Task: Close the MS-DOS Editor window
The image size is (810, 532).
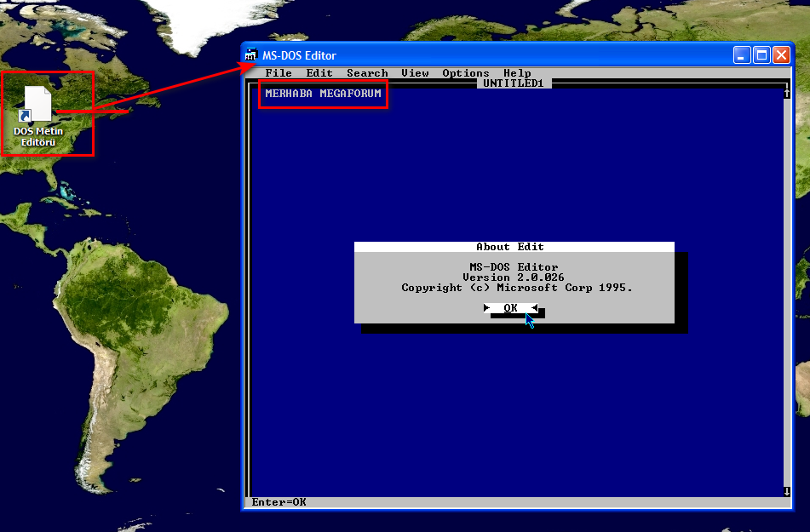Action: (781, 54)
